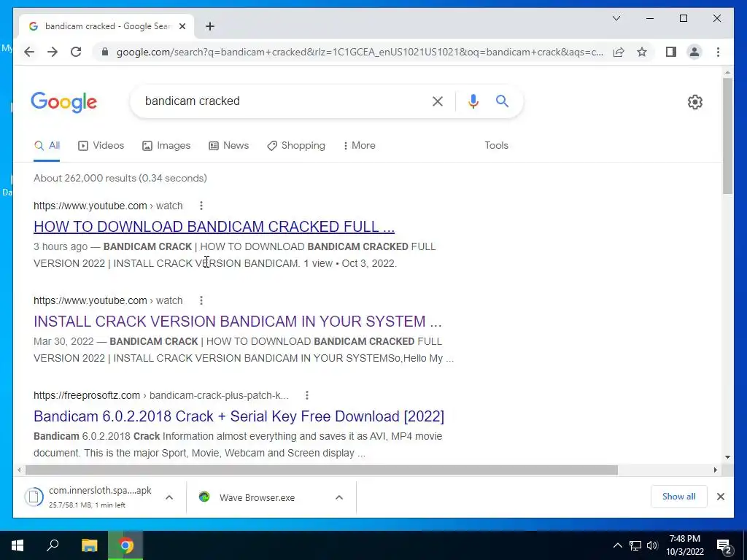Open 'Bandicam 6.0.2.2018 Crack + Serial Key' result

click(x=239, y=416)
